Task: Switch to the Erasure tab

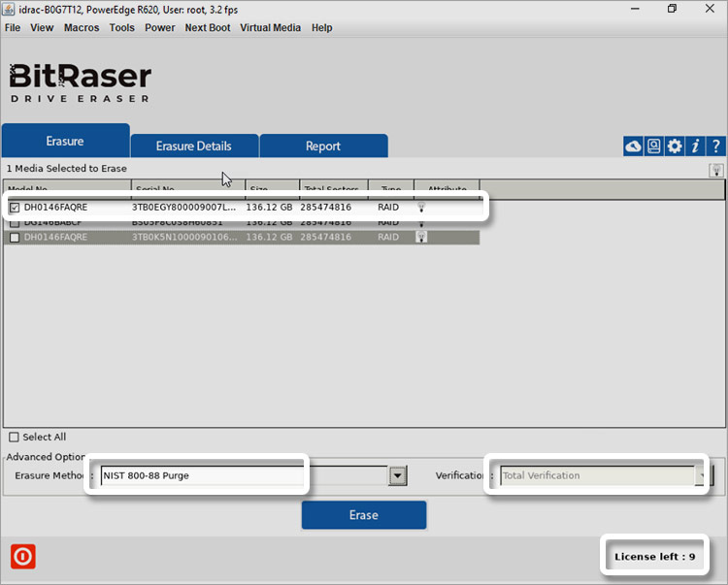Action: [65, 141]
